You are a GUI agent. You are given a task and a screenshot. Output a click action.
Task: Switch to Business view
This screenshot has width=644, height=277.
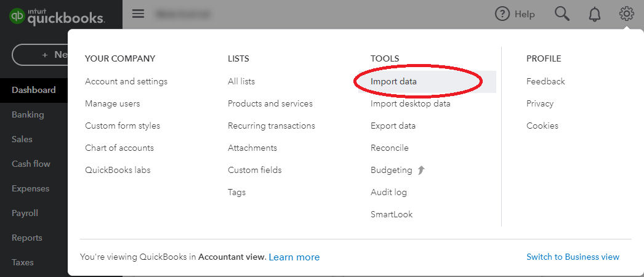point(573,257)
